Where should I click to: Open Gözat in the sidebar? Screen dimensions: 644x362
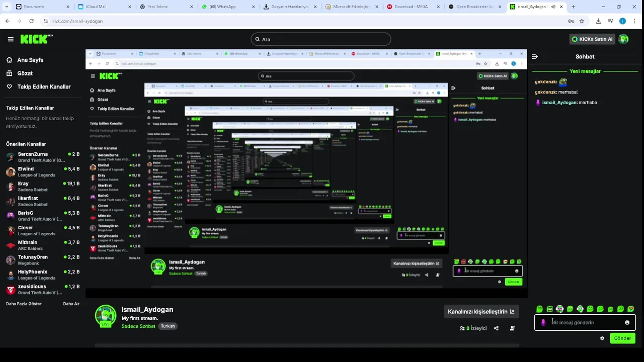click(25, 73)
